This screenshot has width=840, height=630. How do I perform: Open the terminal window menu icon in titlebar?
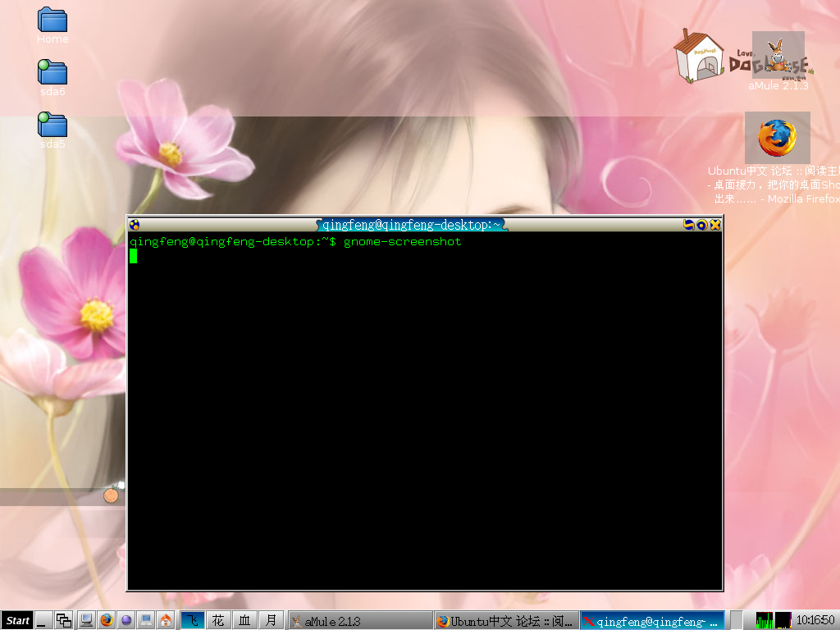135,225
